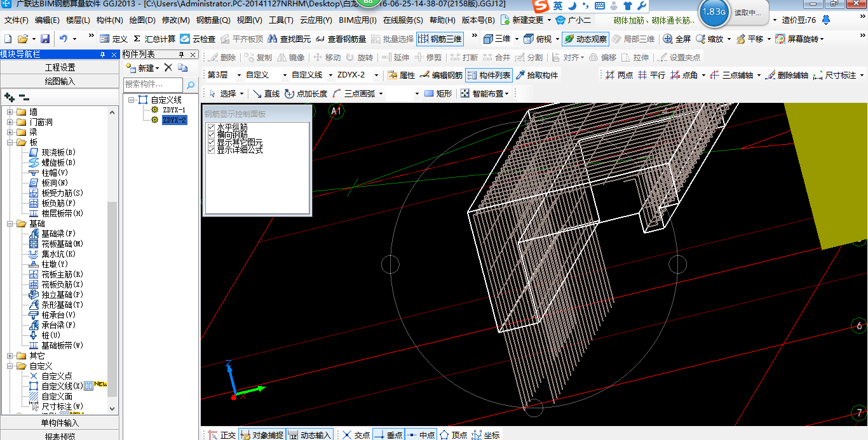The image size is (868, 440).
Task: Click 编辑钢筋 edit rebar tool
Action: coord(441,75)
